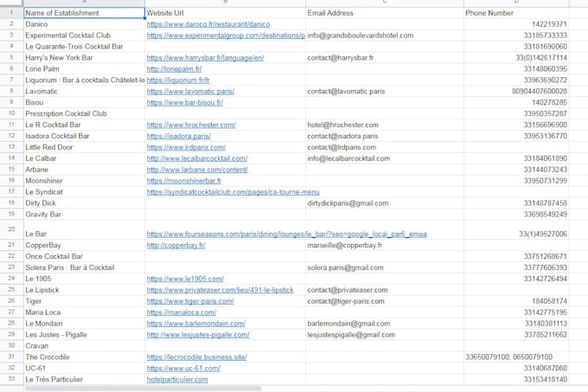Image resolution: width=588 pixels, height=392 pixels.
Task: Select the 'Phone Number' header cell
Action: click(516, 13)
